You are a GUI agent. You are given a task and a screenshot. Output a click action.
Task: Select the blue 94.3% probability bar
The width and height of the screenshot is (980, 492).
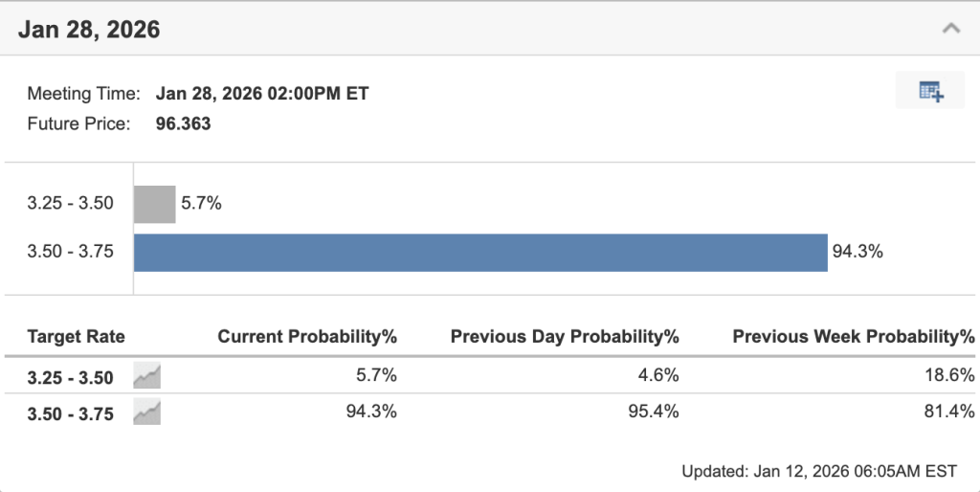[x=480, y=253]
